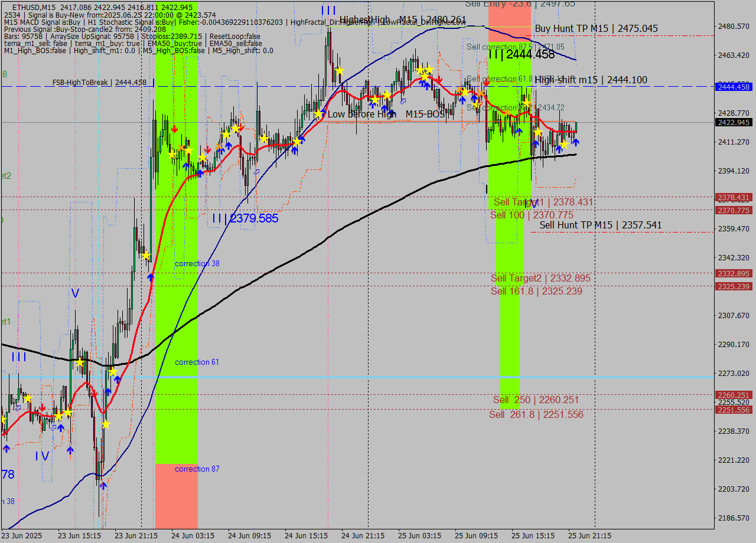Screen dimensions: 756x543
Task: Select the blue III 2379.585 wave label
Action: [x=245, y=218]
